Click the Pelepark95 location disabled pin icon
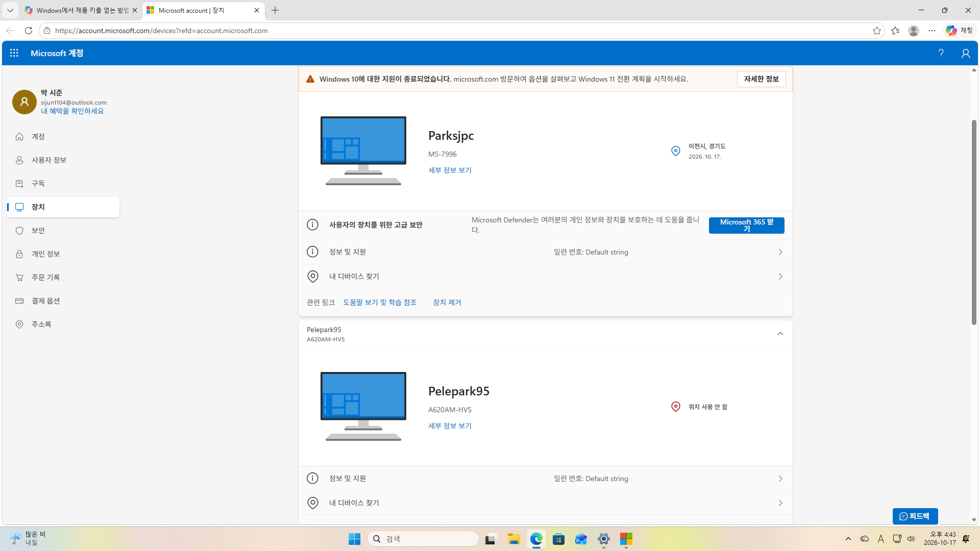 point(675,407)
